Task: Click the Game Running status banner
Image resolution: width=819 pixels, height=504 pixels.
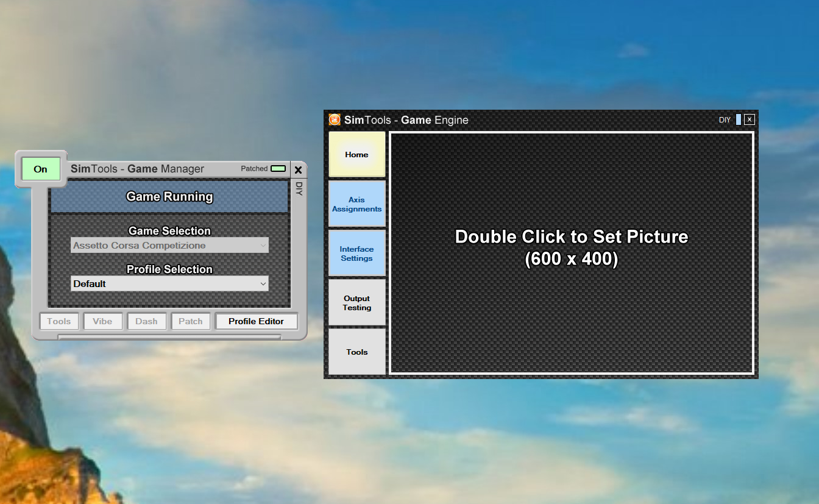Action: (169, 197)
